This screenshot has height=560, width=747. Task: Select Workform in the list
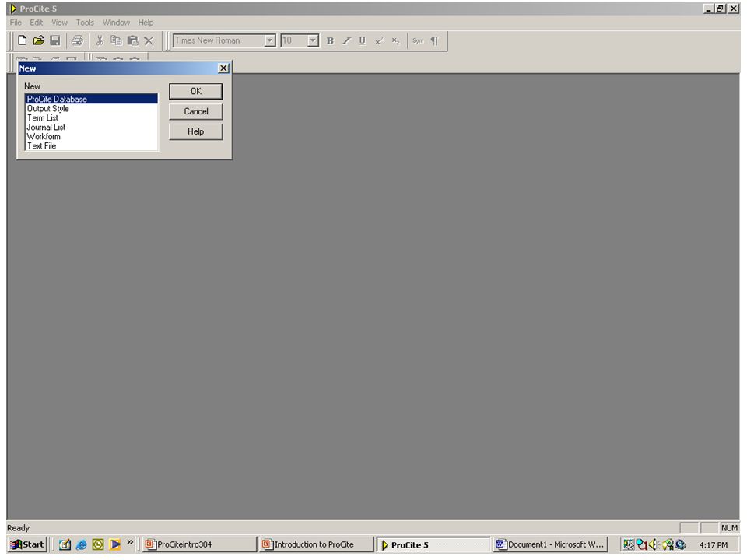click(x=91, y=137)
